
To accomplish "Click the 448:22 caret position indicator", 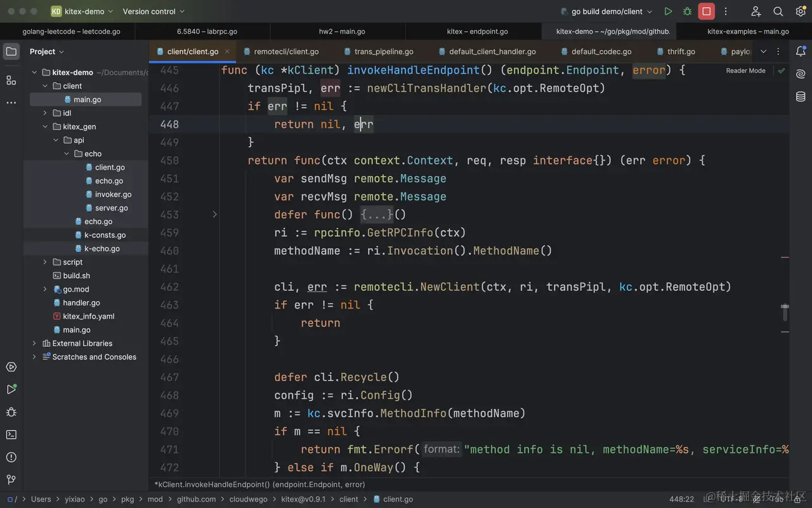I will [681, 499].
